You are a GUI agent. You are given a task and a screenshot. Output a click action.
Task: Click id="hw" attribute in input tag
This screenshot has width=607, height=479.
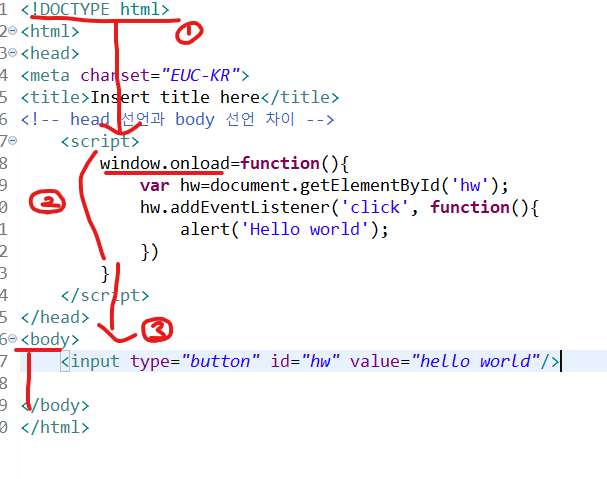[x=305, y=362]
